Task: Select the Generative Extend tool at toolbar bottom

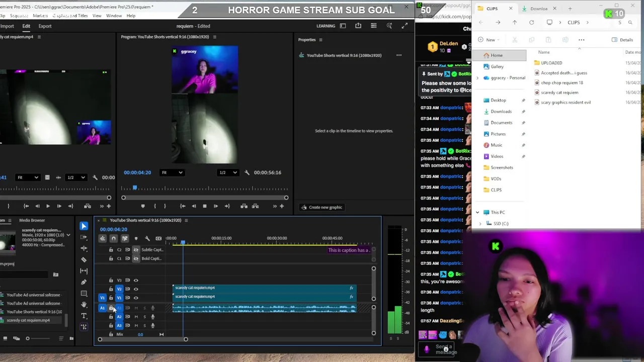Action: 84,327
